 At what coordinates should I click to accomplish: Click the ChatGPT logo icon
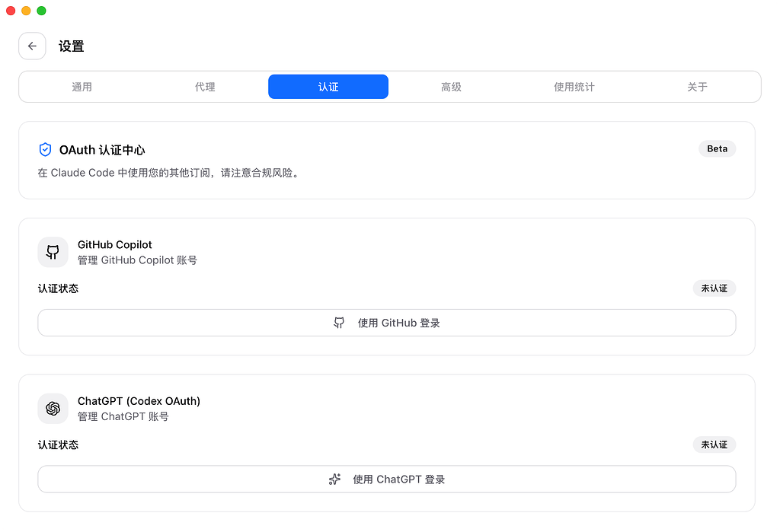point(53,409)
